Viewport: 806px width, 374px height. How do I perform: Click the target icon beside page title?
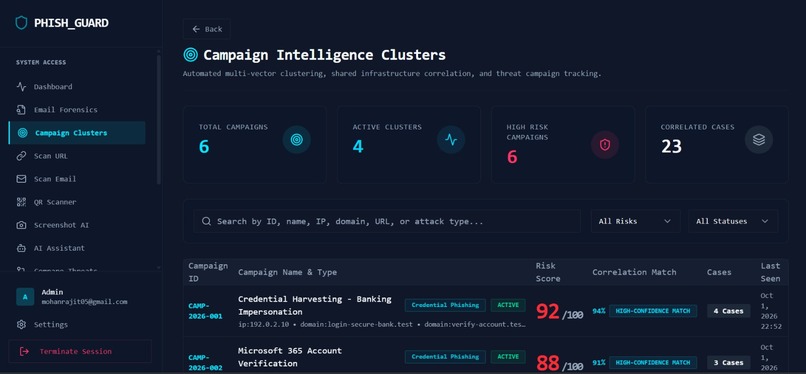pyautogui.click(x=190, y=54)
